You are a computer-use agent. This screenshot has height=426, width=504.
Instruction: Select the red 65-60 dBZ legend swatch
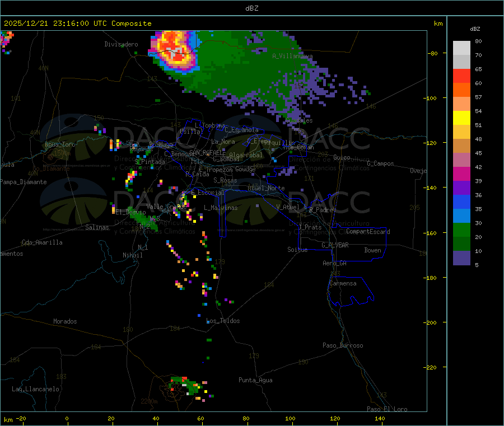(461, 76)
